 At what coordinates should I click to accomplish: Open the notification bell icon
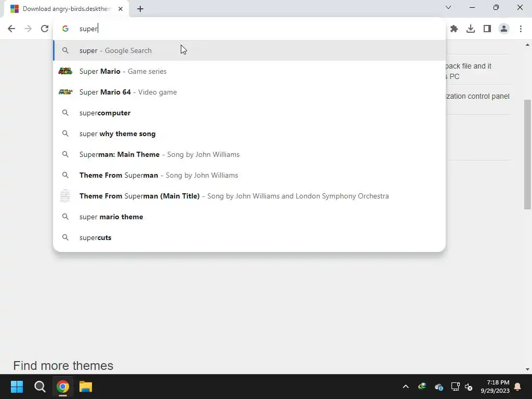pyautogui.click(x=518, y=387)
